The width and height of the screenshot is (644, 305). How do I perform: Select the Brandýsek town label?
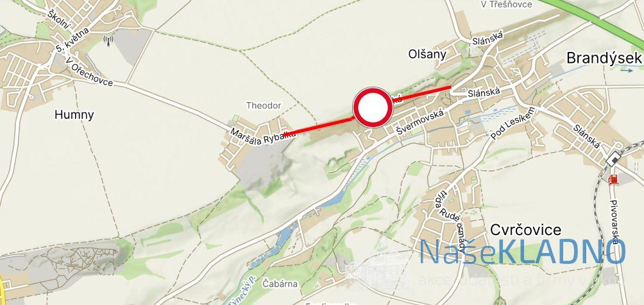tap(604, 58)
